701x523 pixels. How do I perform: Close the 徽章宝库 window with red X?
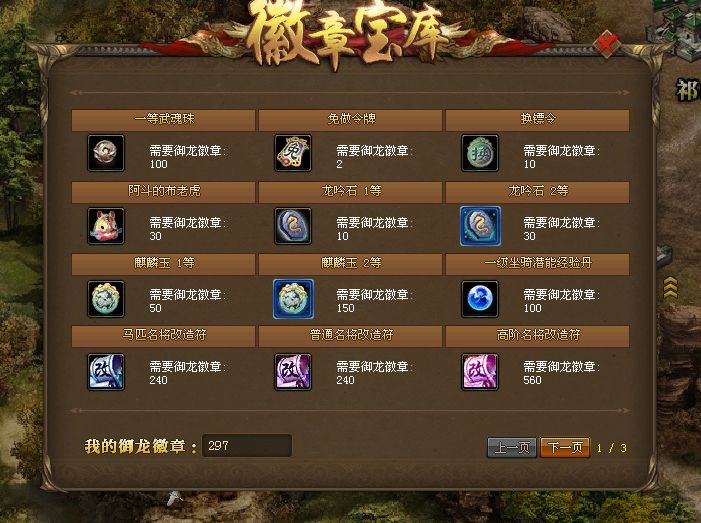[x=607, y=44]
